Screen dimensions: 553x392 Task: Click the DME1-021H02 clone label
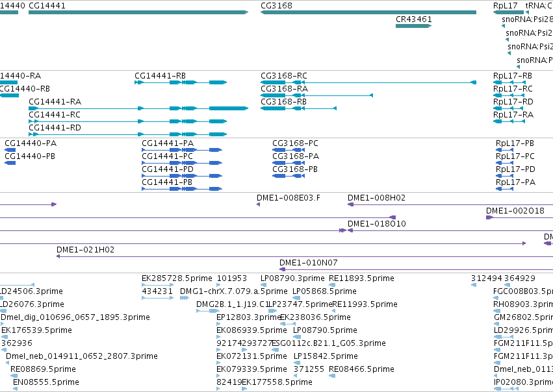pos(85,250)
